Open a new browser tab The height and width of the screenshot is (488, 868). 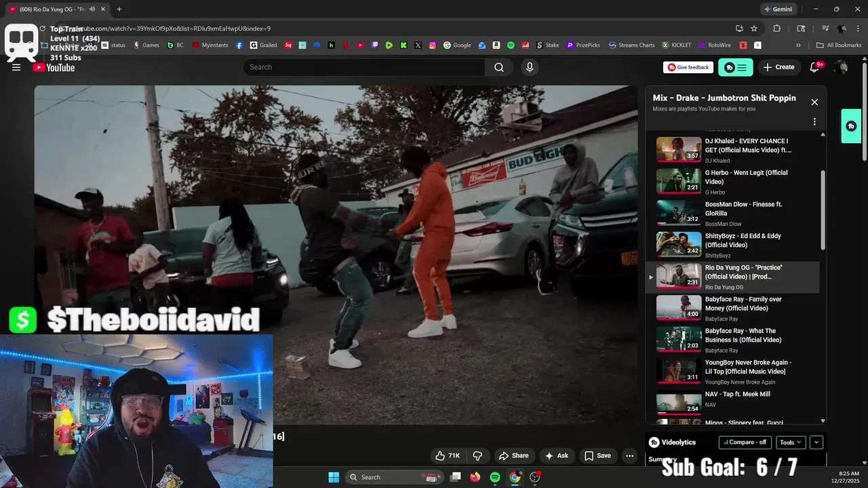[119, 9]
